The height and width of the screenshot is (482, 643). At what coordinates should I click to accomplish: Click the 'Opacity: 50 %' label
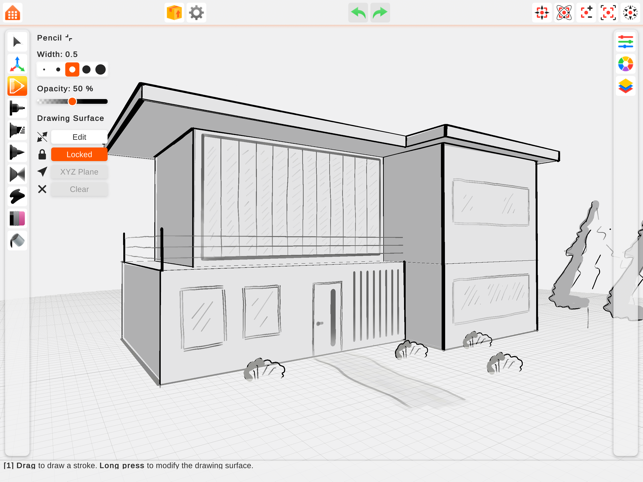(x=65, y=89)
